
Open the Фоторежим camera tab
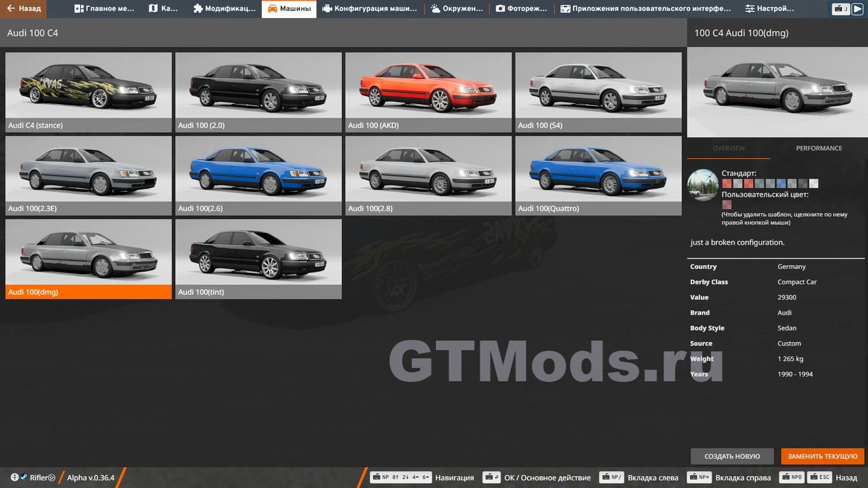point(521,9)
